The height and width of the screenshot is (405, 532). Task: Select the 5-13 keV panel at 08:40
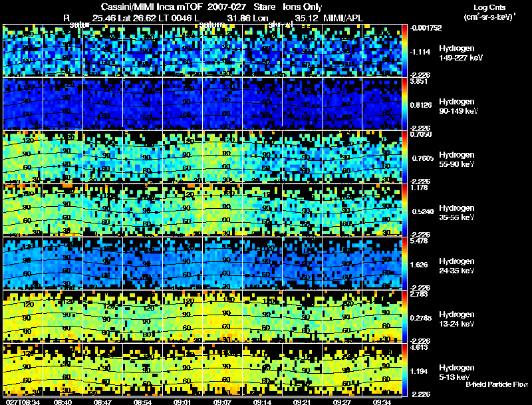[x=63, y=370]
